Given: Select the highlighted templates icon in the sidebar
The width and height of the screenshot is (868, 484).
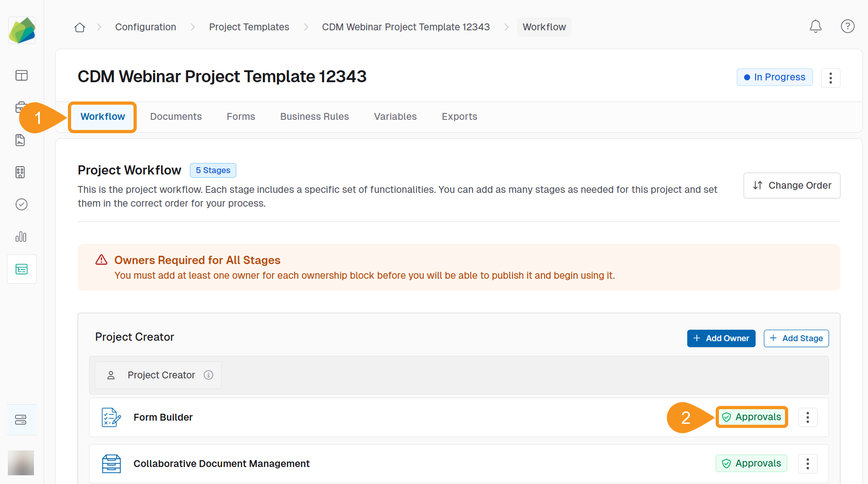Looking at the screenshot, I should pyautogui.click(x=22, y=269).
